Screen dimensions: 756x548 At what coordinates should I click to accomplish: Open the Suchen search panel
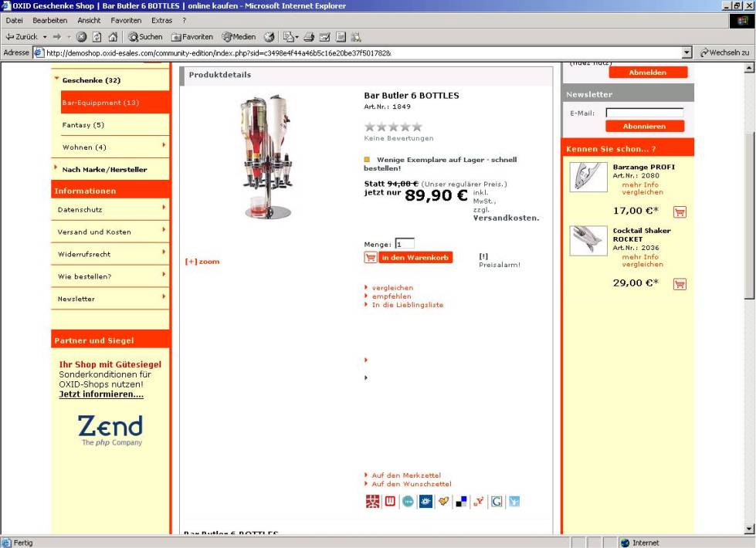click(145, 36)
